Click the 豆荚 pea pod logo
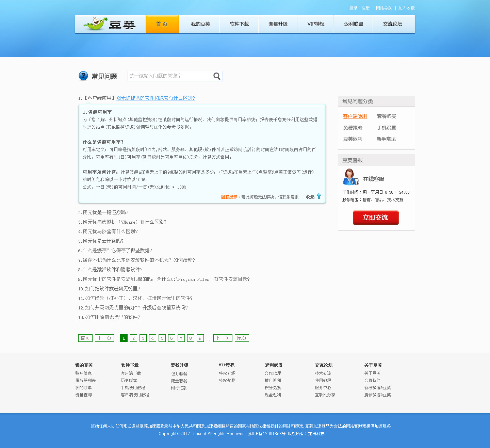This screenshot has height=448, width=490. pos(110,24)
